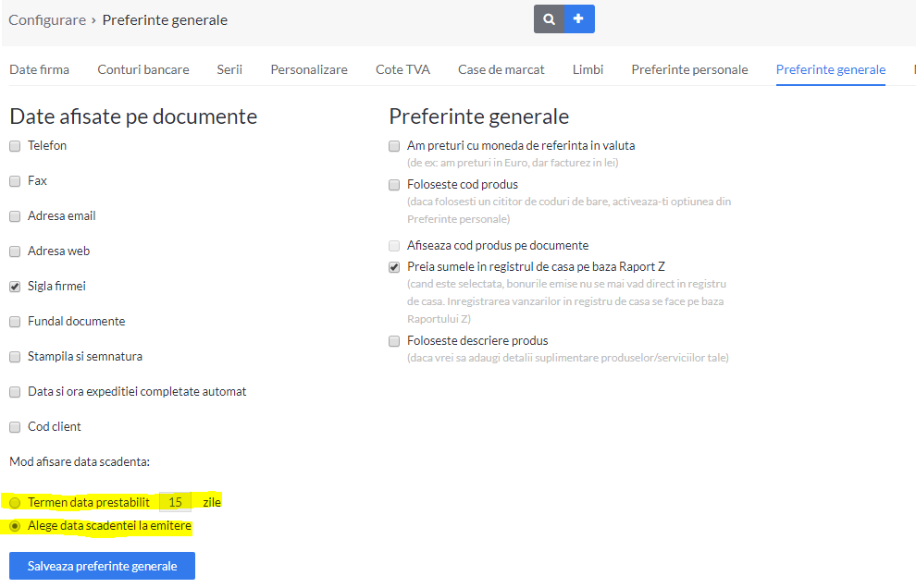Go to Case de marcat tab
The height and width of the screenshot is (588, 916).
tap(501, 69)
